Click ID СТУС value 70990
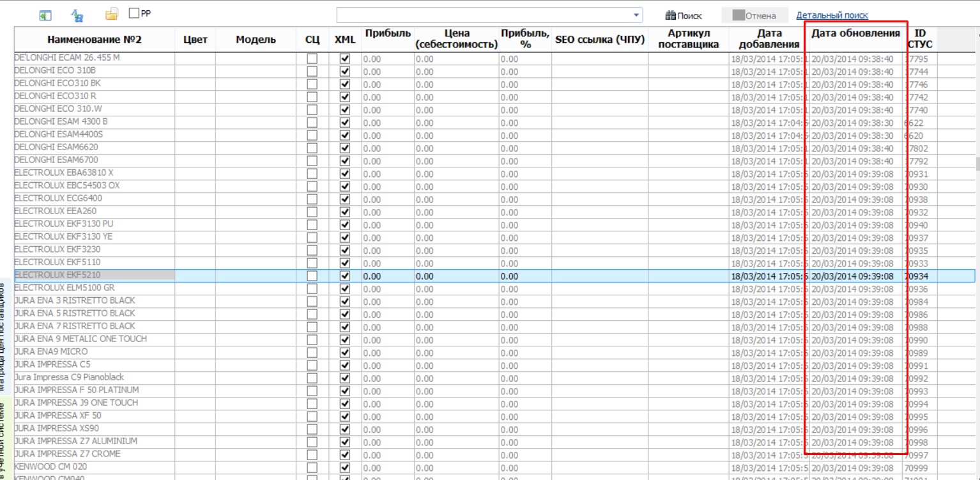The width and height of the screenshot is (980, 480). pyautogui.click(x=916, y=340)
